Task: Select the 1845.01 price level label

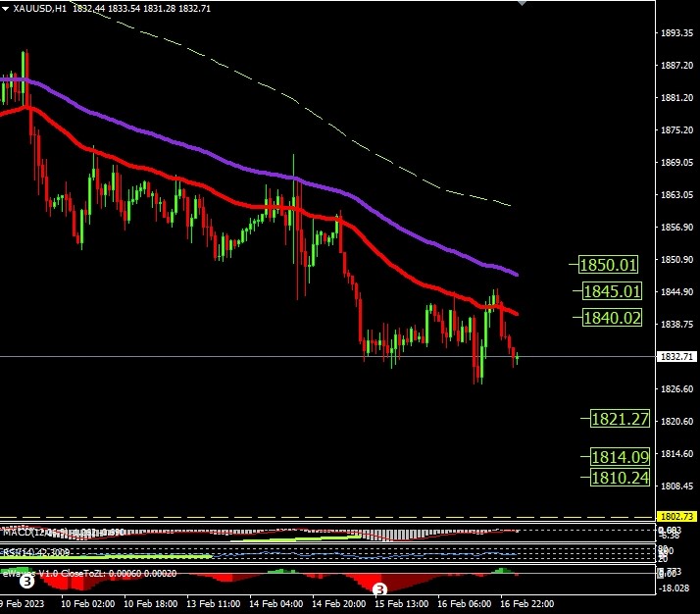Action: pos(611,291)
